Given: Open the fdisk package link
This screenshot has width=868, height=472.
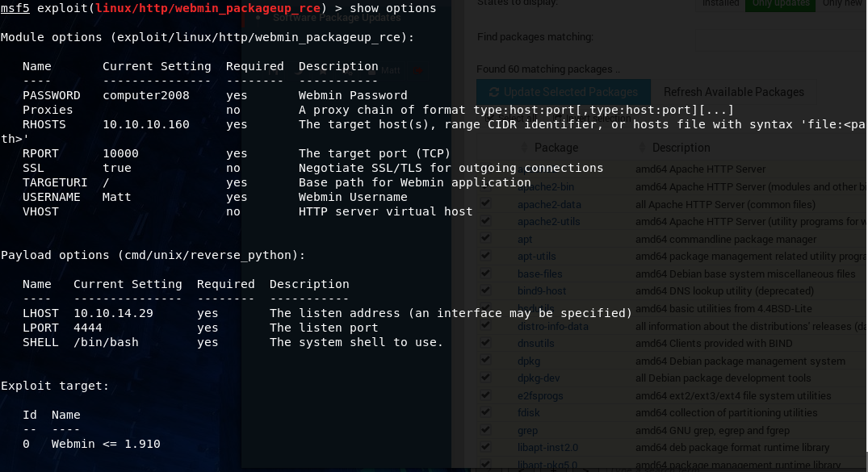Looking at the screenshot, I should 528,413.
